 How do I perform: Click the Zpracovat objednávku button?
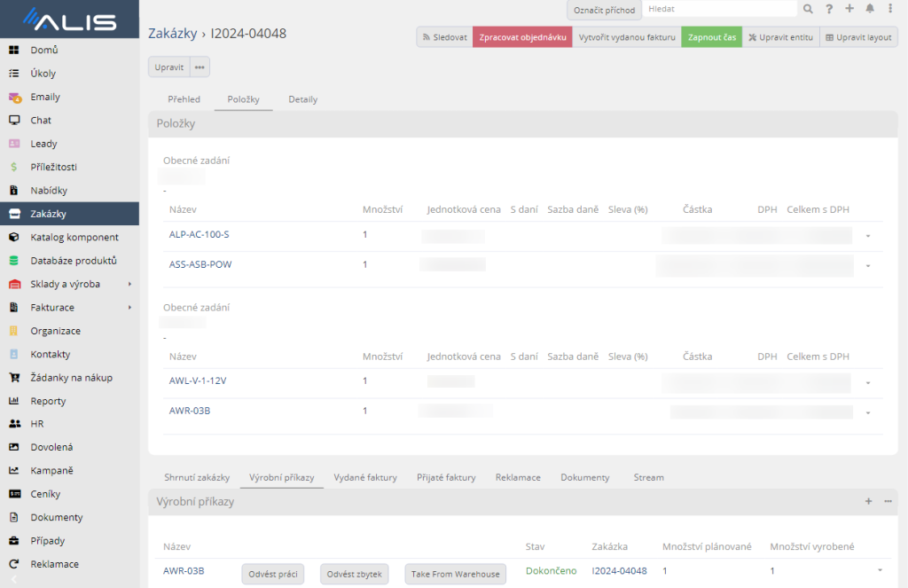pyautogui.click(x=522, y=37)
